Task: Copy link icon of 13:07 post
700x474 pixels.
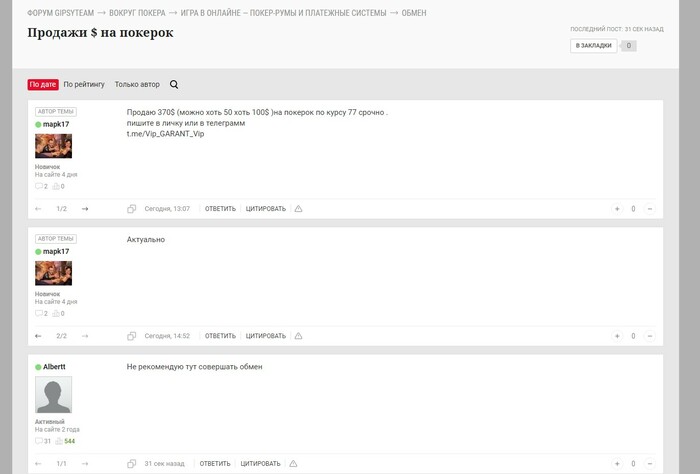Action: (x=131, y=208)
